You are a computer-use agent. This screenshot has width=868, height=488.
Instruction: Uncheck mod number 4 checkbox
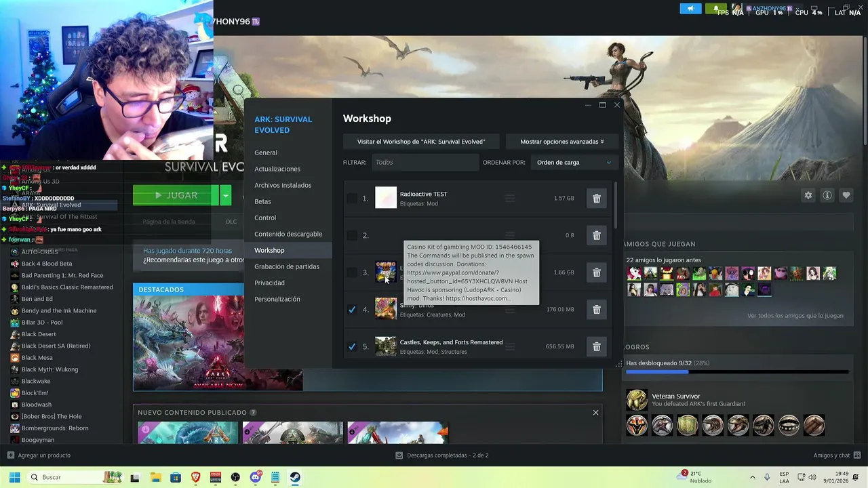pyautogui.click(x=352, y=310)
